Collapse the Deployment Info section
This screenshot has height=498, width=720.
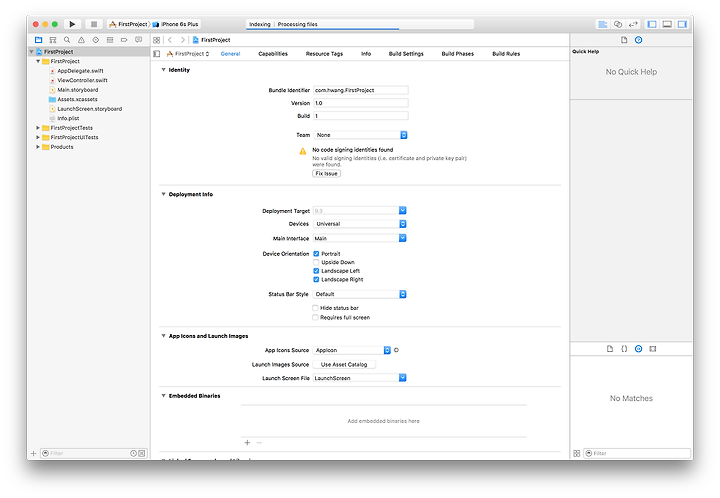163,194
